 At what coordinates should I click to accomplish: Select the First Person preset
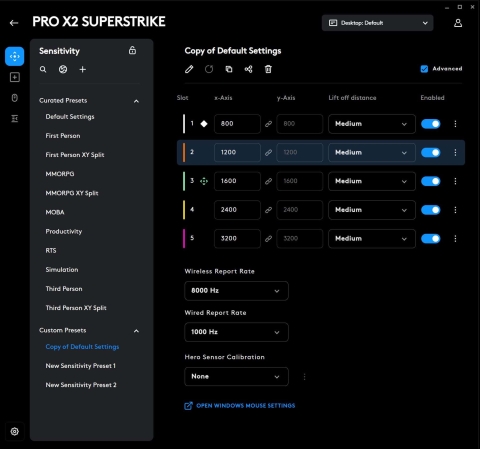point(63,136)
